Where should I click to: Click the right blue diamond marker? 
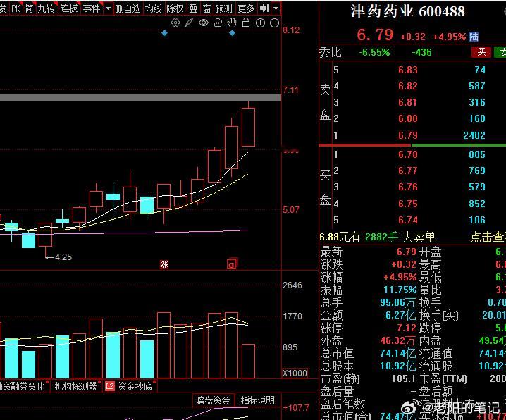(233, 33)
